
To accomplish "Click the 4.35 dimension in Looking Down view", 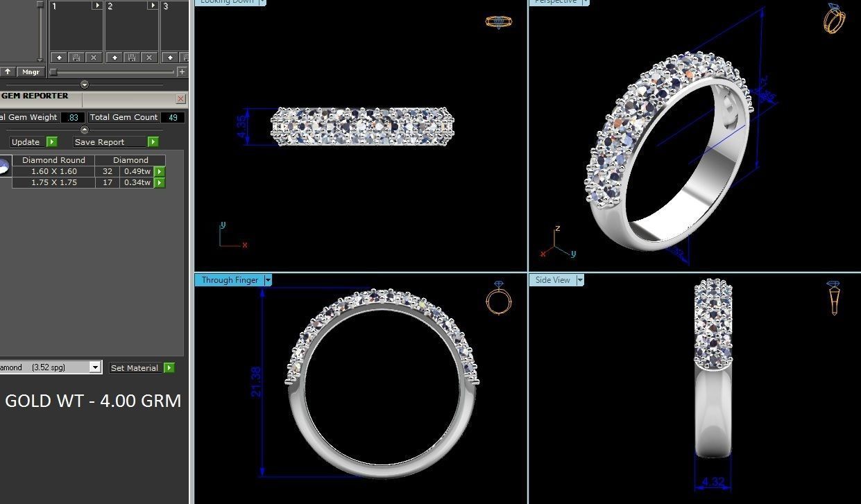I will (241, 126).
